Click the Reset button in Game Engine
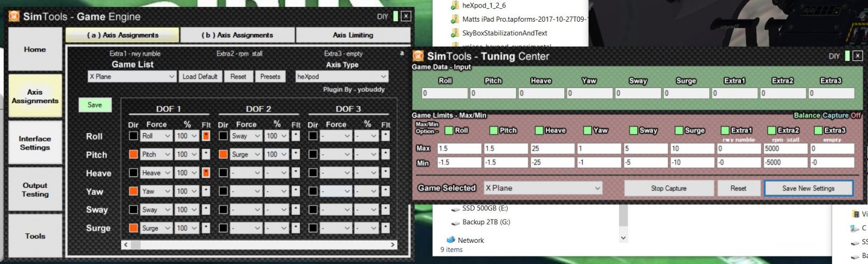 238,77
